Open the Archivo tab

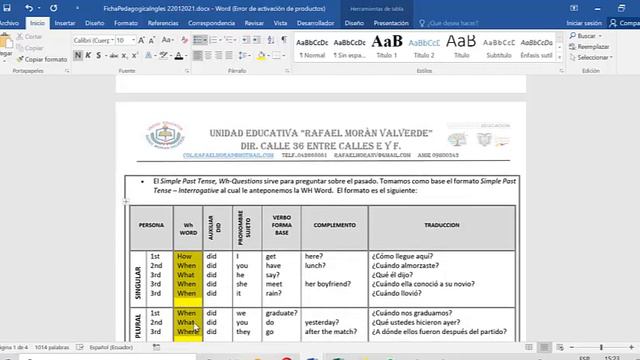[9, 23]
